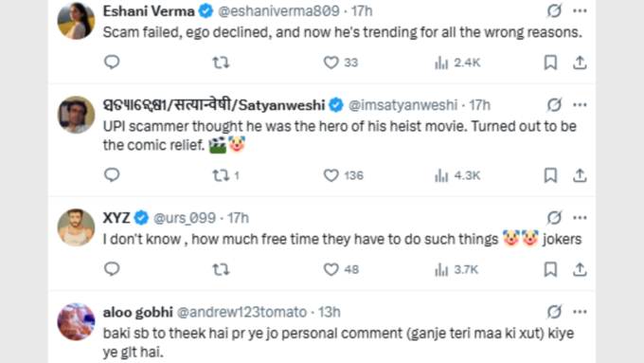Open XYZ's avatar thumbnail
The width and height of the screenshot is (644, 363).
[x=76, y=227]
